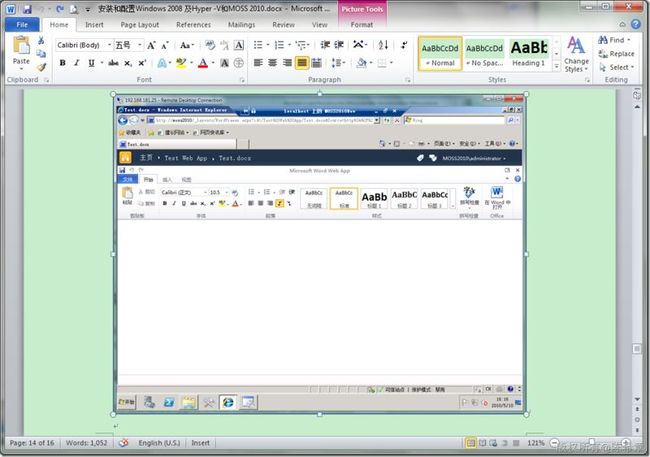Align text left
The height and width of the screenshot is (457, 650).
258,63
